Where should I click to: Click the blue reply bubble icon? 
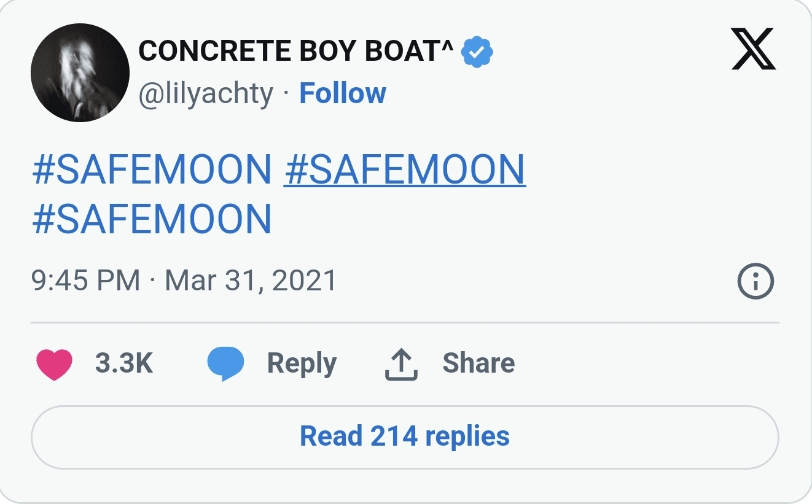(225, 363)
